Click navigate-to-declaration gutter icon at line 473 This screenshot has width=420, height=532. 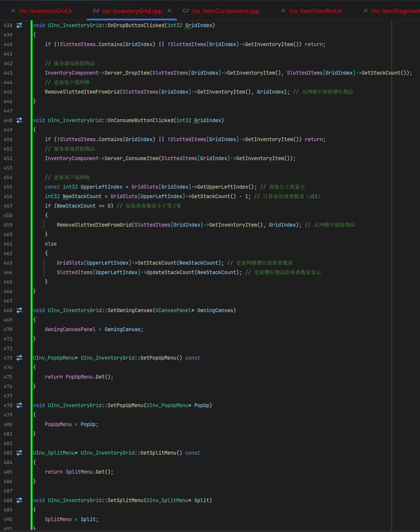tap(19, 358)
